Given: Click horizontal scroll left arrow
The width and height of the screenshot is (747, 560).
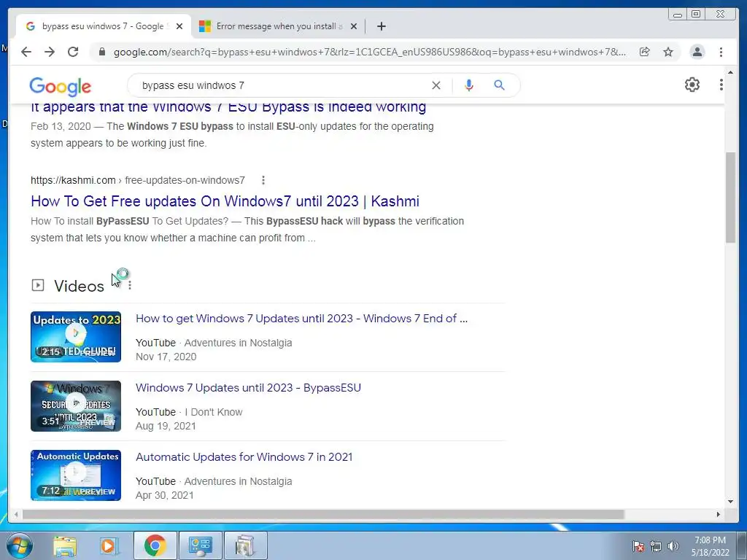Looking at the screenshot, I should pyautogui.click(x=16, y=514).
